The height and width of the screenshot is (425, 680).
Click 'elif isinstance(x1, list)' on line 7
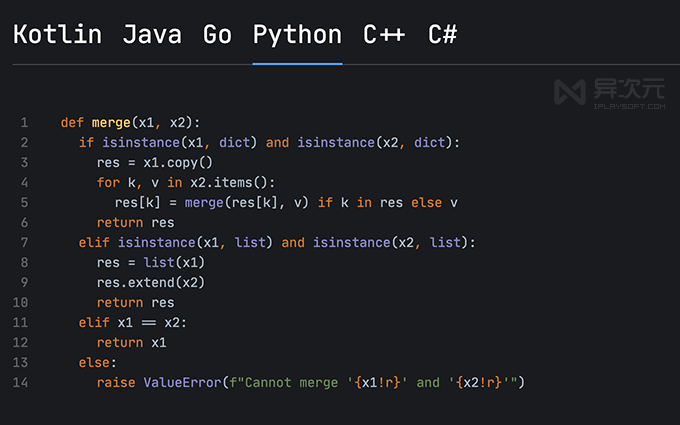176,243
